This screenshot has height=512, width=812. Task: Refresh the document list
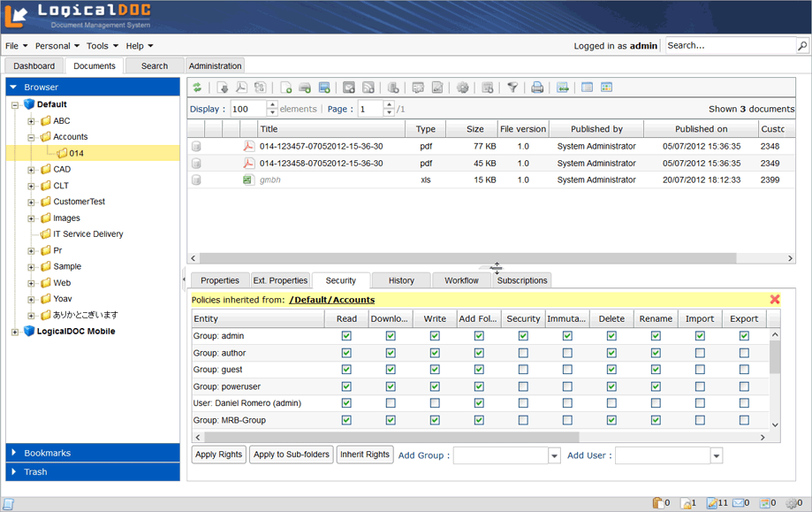coord(197,87)
